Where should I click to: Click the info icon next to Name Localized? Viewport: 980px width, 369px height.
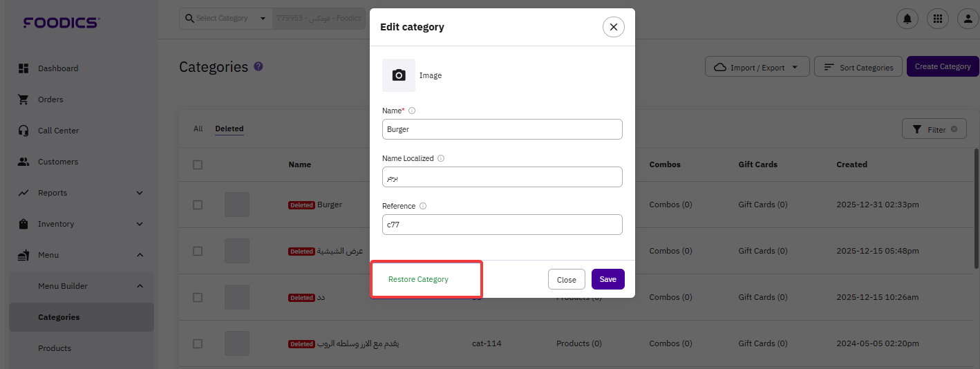[x=441, y=158]
